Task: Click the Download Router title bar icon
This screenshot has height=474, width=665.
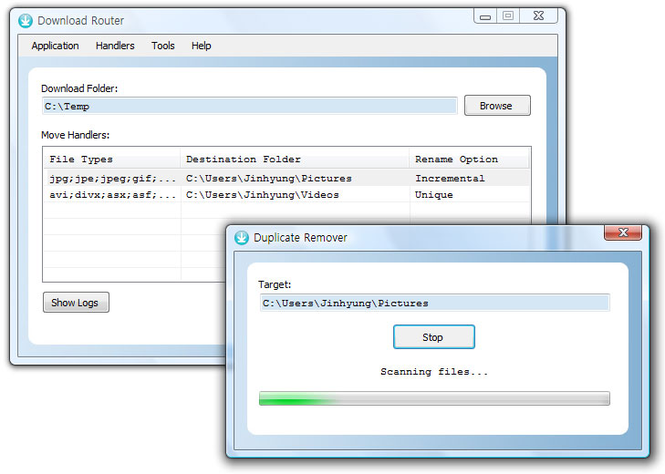Action: pos(25,20)
